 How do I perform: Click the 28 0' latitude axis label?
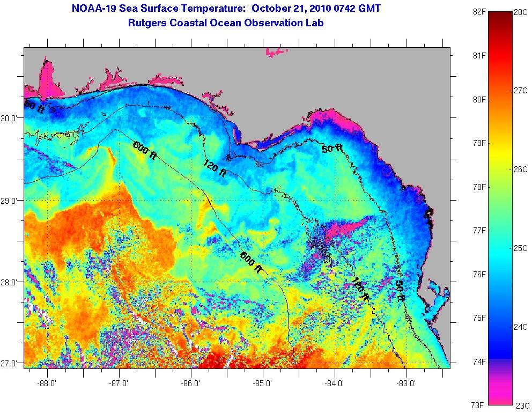tap(11, 282)
